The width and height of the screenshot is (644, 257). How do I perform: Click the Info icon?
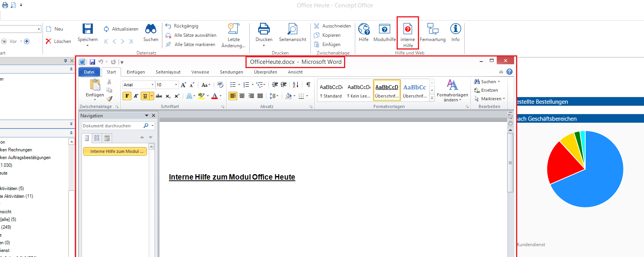point(455,29)
